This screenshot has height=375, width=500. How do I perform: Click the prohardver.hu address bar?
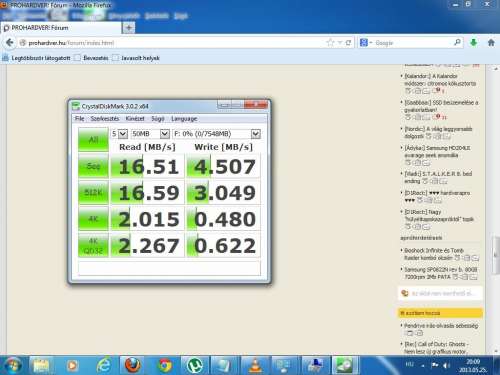coord(172,43)
